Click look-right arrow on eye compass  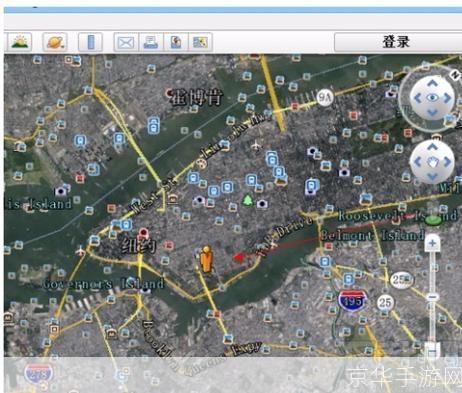tap(447, 98)
